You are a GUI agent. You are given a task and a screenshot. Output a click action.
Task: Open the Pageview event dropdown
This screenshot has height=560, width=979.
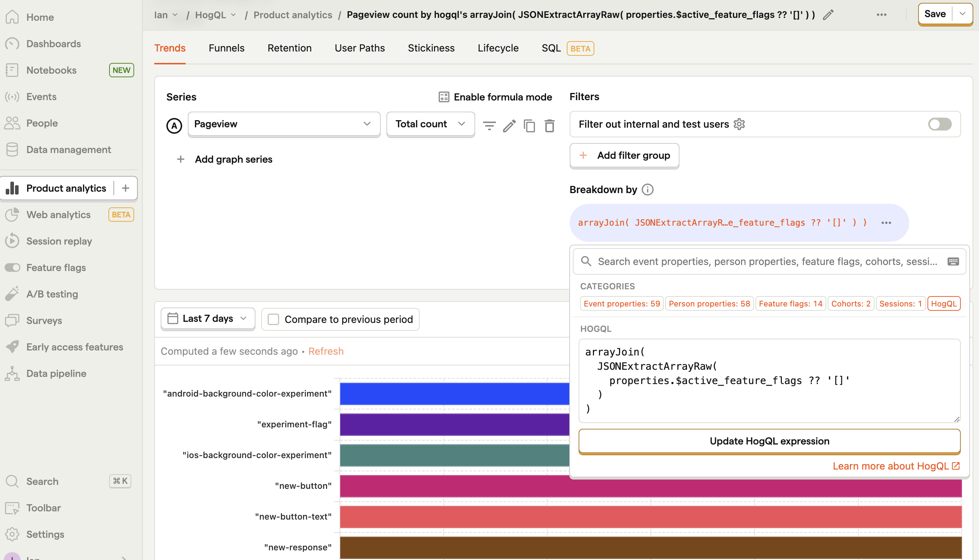click(x=284, y=124)
